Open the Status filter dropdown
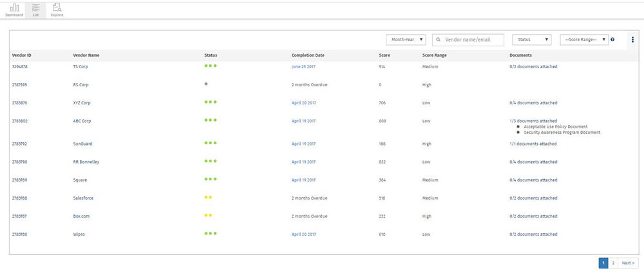The width and height of the screenshot is (644, 271). (x=531, y=40)
